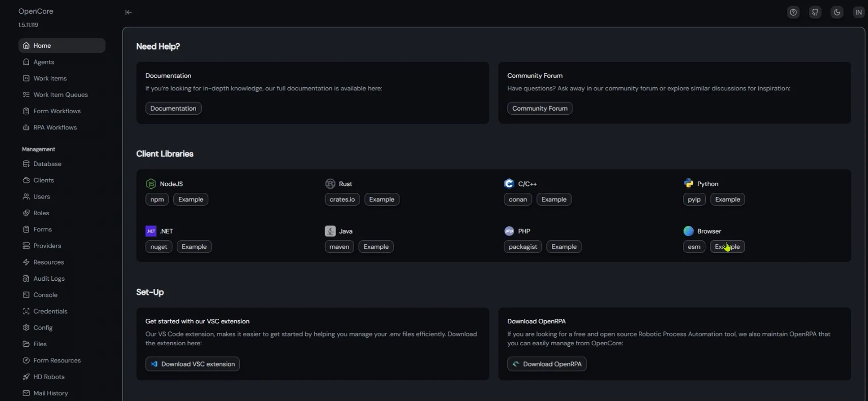Open Work Items in the sidebar
The image size is (868, 401).
(x=62, y=78)
